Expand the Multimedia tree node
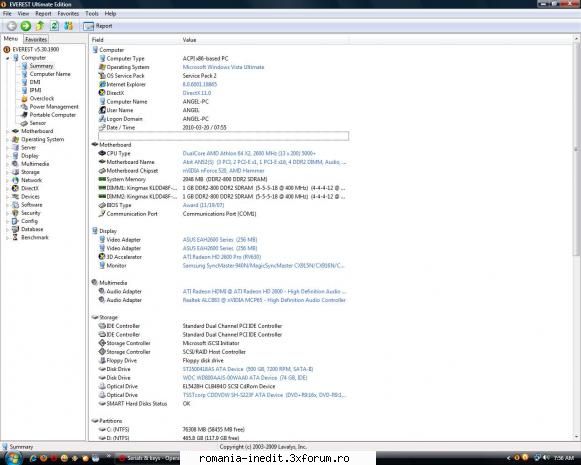 coord(7,164)
